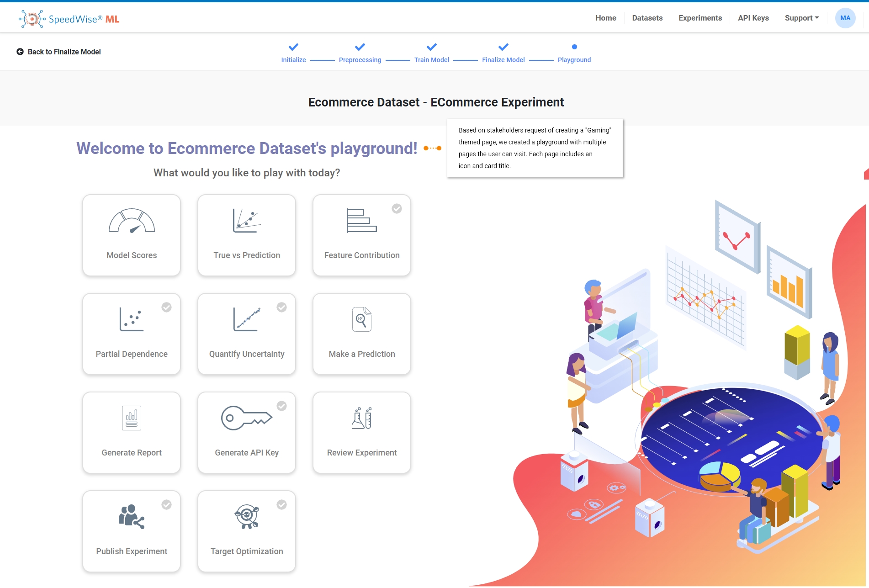Viewport: 869px width, 588px height.
Task: Navigate to API Keys page
Action: click(x=753, y=18)
